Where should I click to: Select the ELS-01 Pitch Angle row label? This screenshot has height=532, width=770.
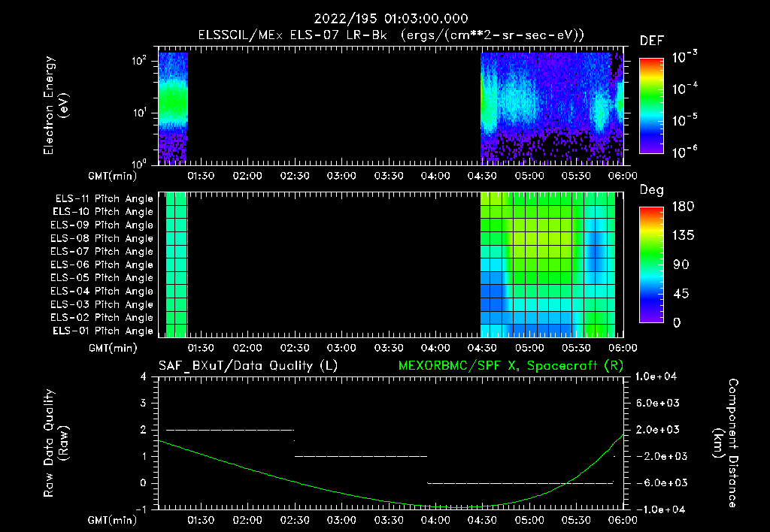103,331
